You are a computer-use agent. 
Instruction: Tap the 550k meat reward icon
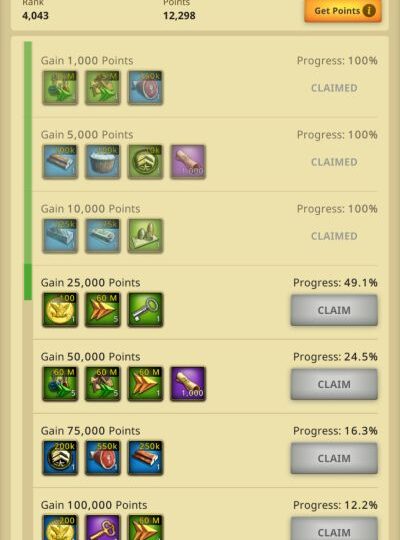click(103, 458)
